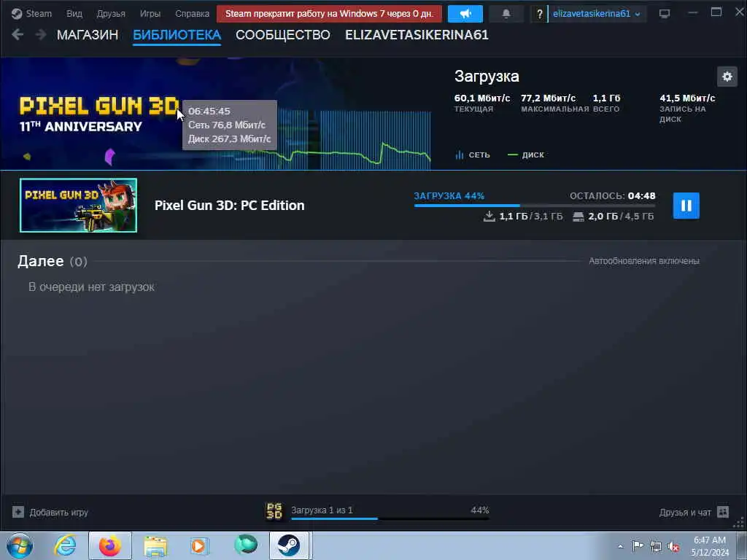
Task: Switch to the БИБЛИОТЕКА tab
Action: pos(177,35)
